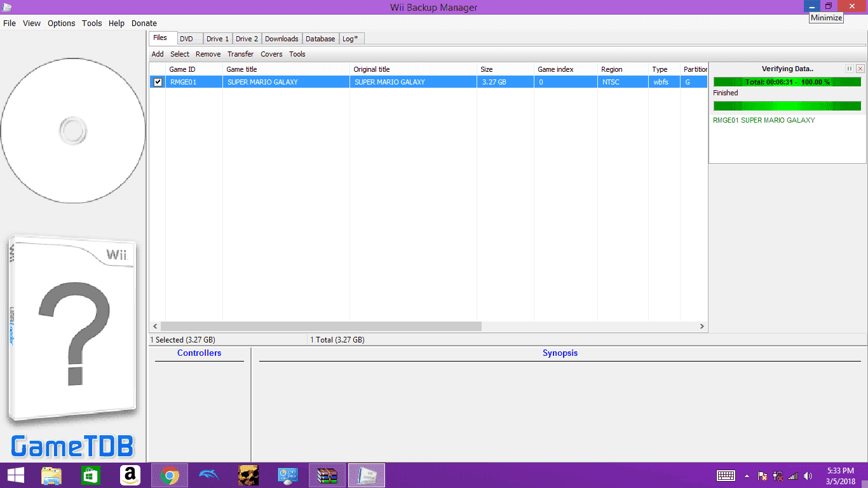This screenshot has width=868, height=488.
Task: Click the "1 Selected (3.27 GB)" status text
Action: click(182, 340)
